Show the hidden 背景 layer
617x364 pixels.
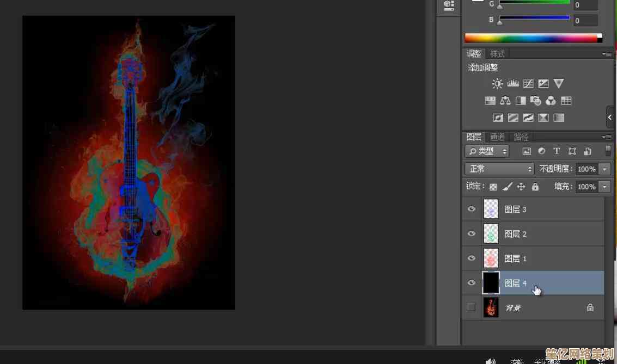click(x=472, y=307)
